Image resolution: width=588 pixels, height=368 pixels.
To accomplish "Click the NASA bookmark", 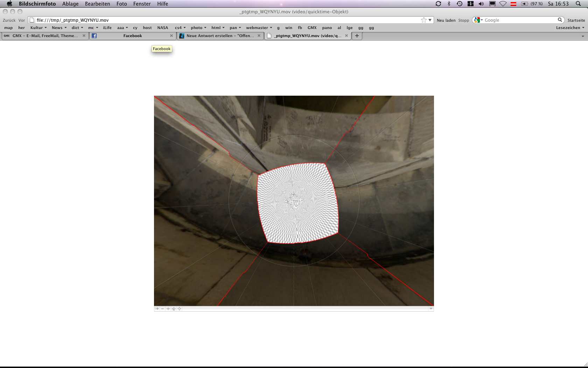I will point(162,28).
